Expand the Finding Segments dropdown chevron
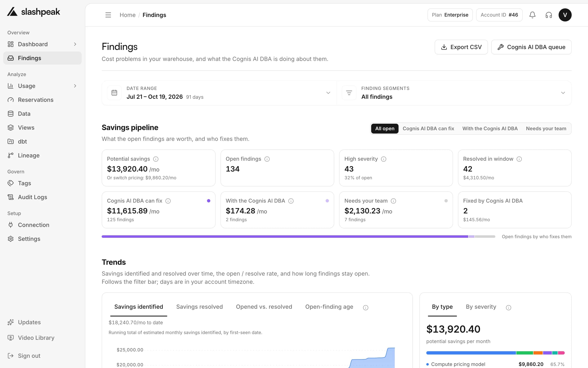Image resolution: width=588 pixels, height=368 pixels. tap(563, 93)
